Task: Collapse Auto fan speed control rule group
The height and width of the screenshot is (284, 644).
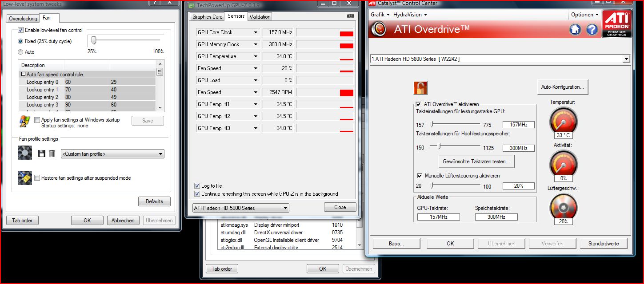Action: 23,75
